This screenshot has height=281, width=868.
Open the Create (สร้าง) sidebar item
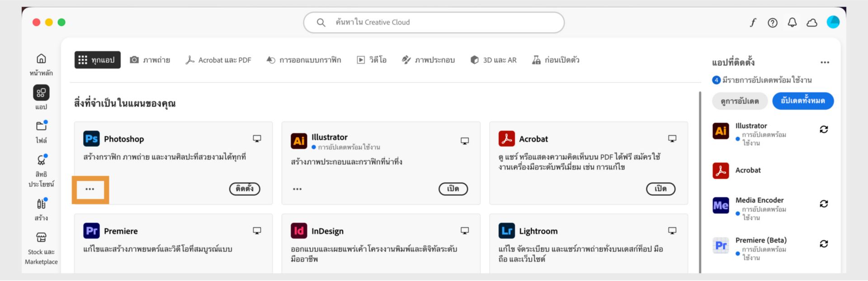click(x=41, y=210)
